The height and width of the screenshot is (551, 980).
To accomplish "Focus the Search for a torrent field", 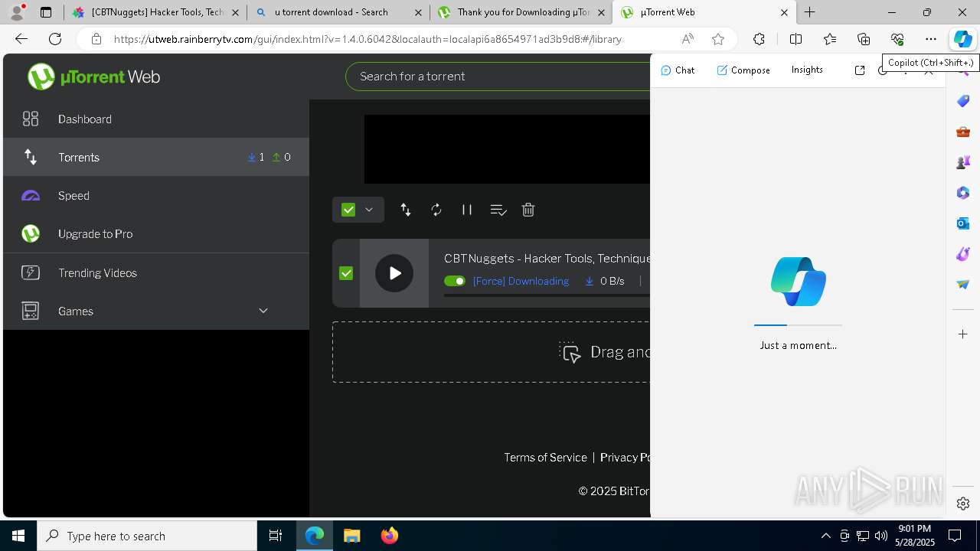I will point(498,76).
